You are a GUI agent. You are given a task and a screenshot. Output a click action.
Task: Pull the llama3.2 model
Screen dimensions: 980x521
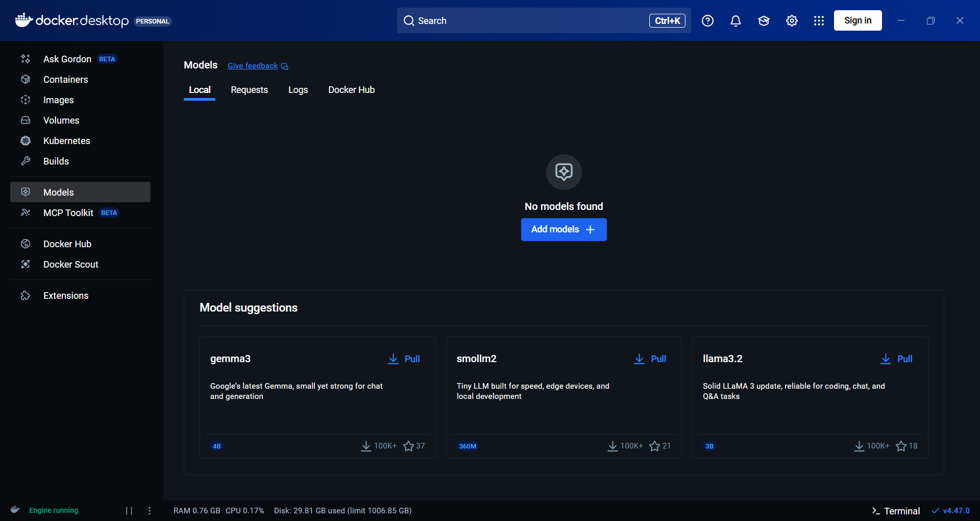click(897, 359)
